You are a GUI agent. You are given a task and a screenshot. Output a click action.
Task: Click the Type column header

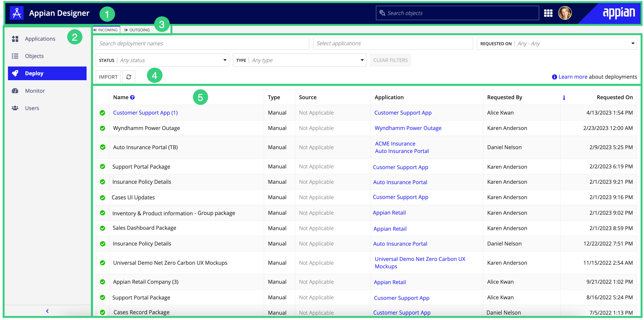[274, 97]
